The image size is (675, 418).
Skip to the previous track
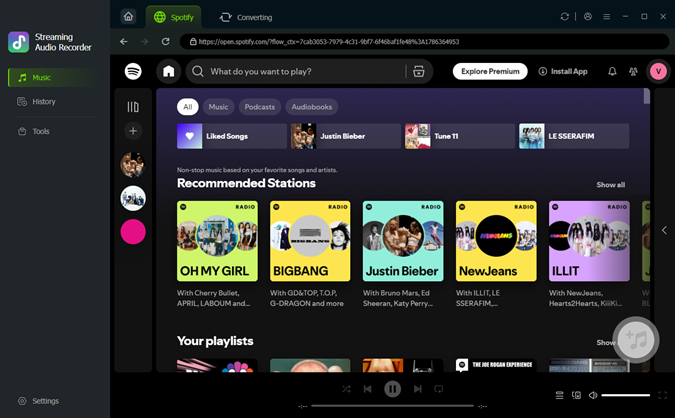point(367,389)
